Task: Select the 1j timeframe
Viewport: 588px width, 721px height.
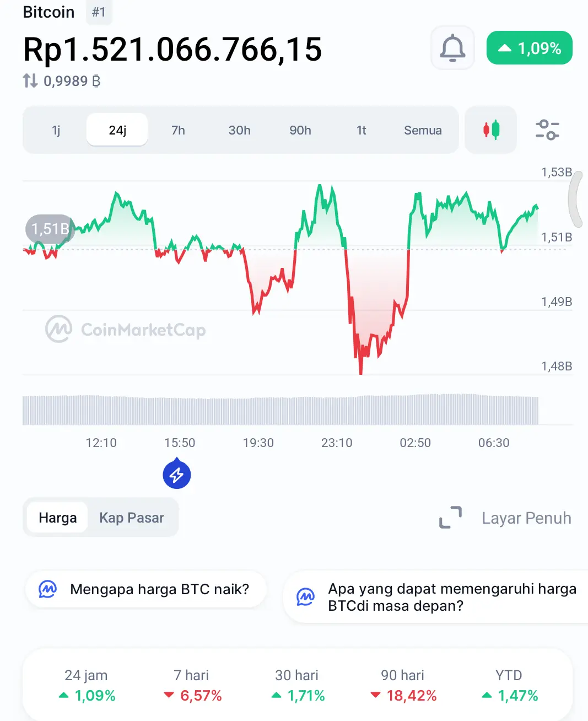Action: coord(56,130)
